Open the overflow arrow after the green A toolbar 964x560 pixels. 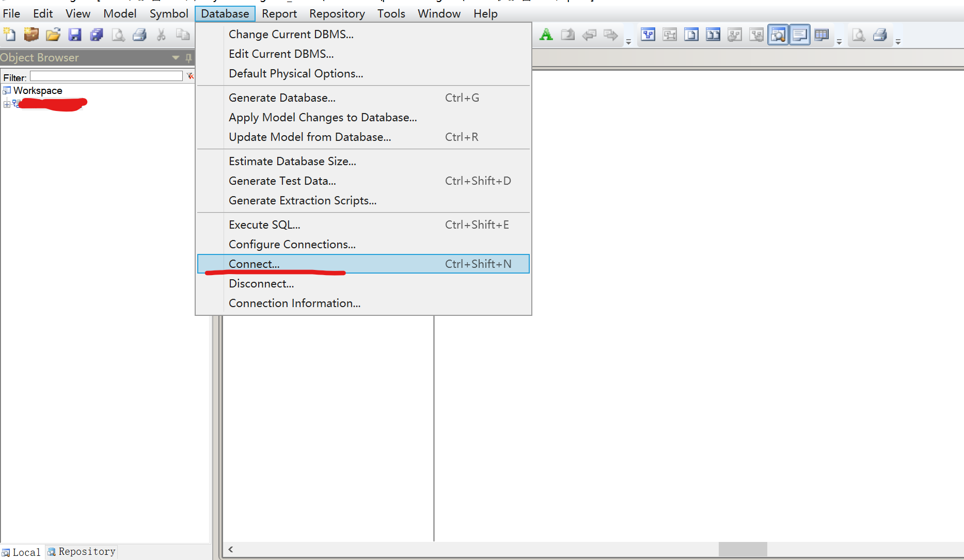628,42
